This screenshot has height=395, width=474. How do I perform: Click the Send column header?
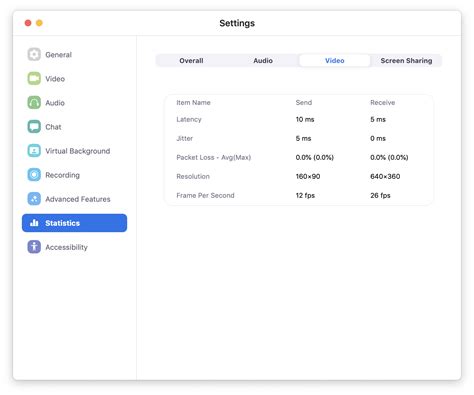pos(304,103)
